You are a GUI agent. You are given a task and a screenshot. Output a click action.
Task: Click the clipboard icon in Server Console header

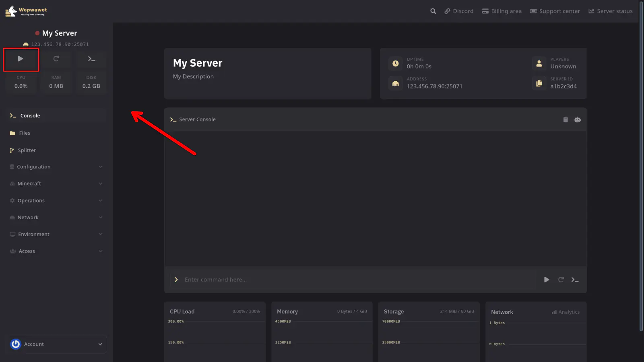coord(565,120)
